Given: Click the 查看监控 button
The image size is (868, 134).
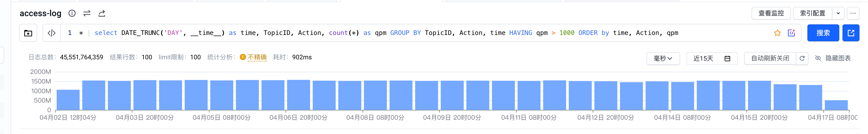Looking at the screenshot, I should coord(771,14).
